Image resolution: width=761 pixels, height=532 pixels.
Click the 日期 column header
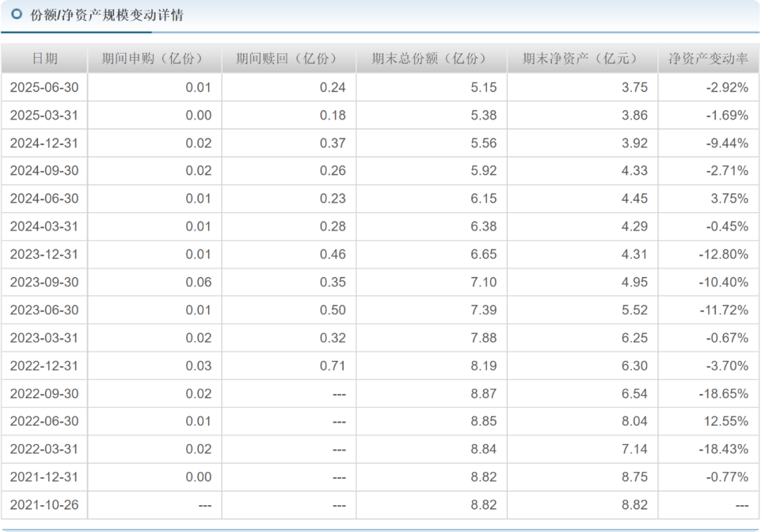[44, 59]
